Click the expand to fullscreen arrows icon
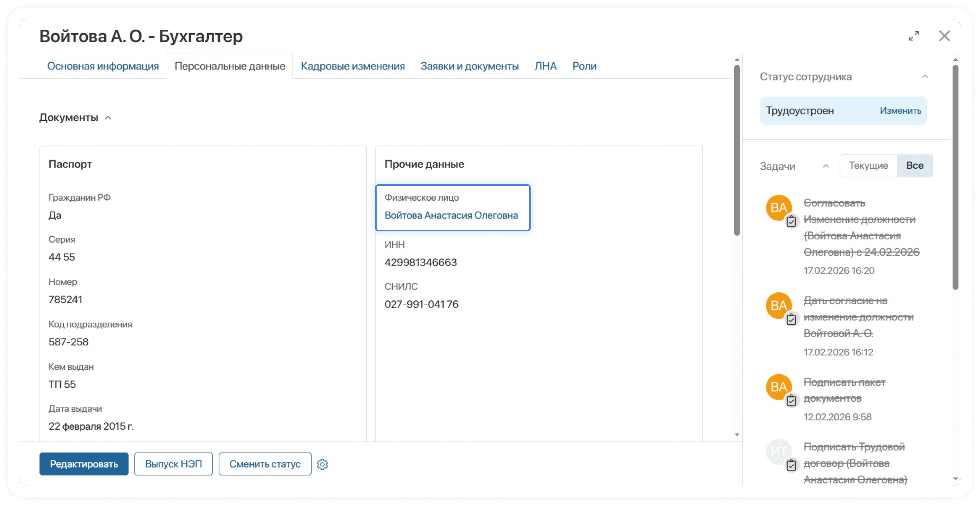 click(914, 36)
